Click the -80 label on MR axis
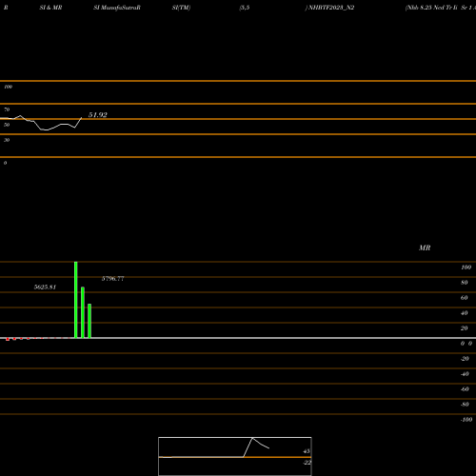The image size is (476, 476). point(465,405)
